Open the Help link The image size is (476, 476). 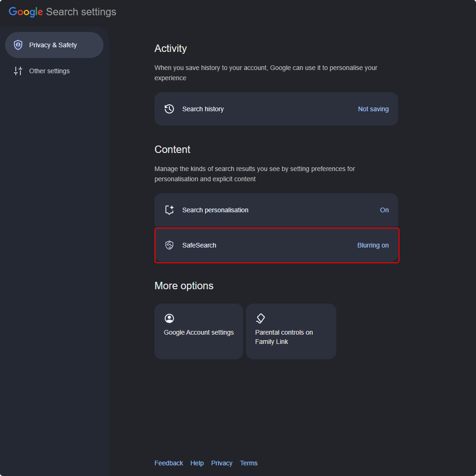tap(197, 463)
